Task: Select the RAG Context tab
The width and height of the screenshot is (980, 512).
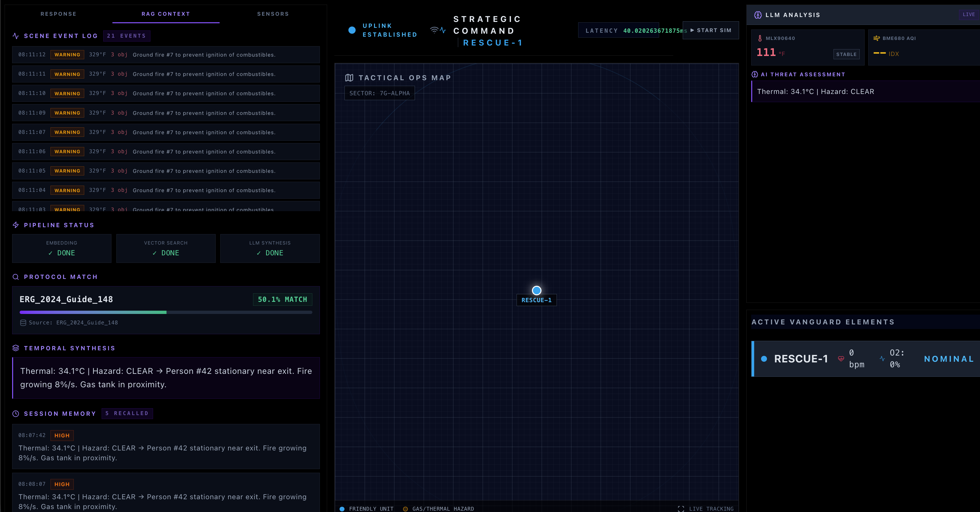Action: 166,14
